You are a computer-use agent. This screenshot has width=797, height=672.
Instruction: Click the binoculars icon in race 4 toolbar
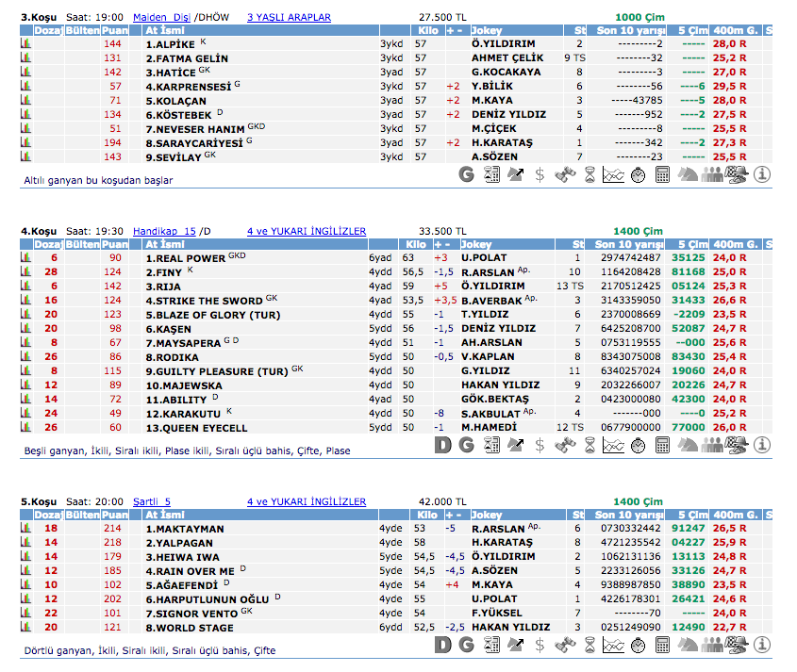pos(566,445)
